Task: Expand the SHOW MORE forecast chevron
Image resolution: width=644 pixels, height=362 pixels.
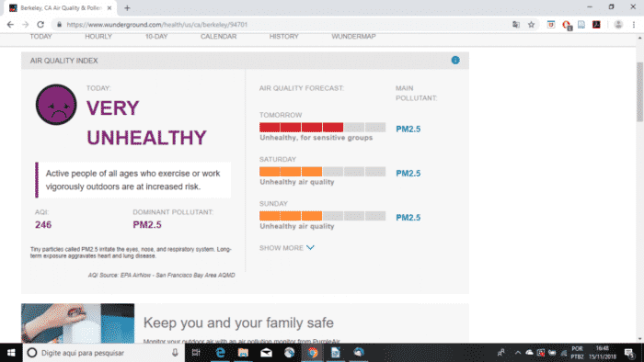Action: (x=310, y=248)
